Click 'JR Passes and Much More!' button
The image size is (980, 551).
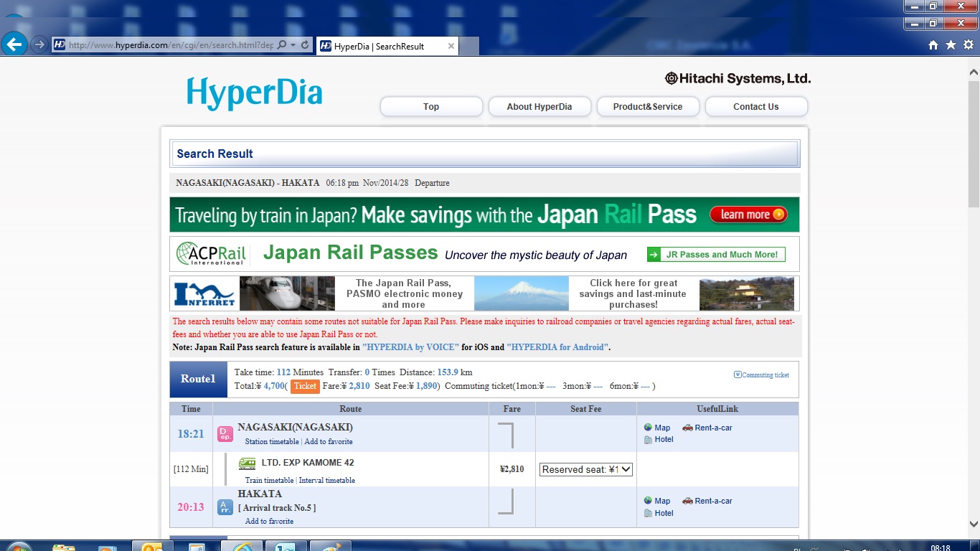716,254
